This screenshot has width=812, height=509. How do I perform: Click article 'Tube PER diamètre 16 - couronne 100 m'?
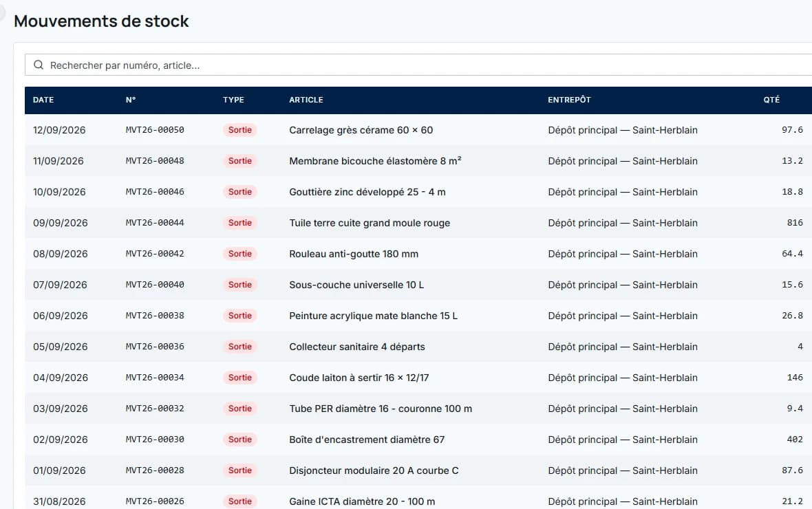click(381, 409)
